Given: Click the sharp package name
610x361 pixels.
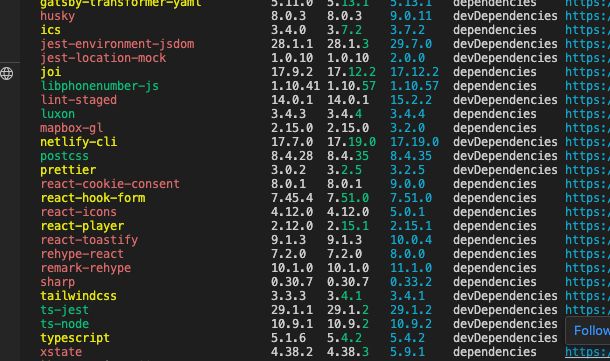Looking at the screenshot, I should pos(58,282).
